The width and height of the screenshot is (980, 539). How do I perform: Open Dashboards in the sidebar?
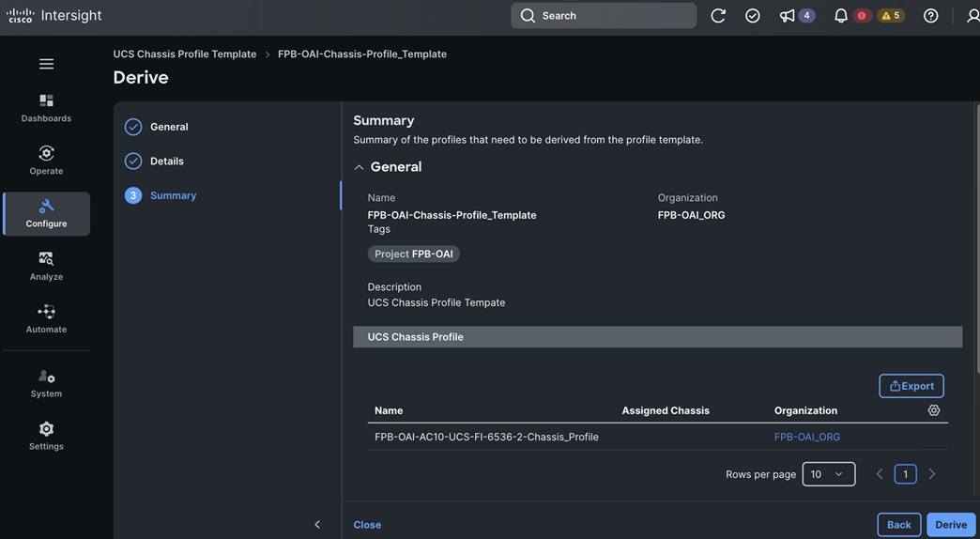[x=46, y=108]
